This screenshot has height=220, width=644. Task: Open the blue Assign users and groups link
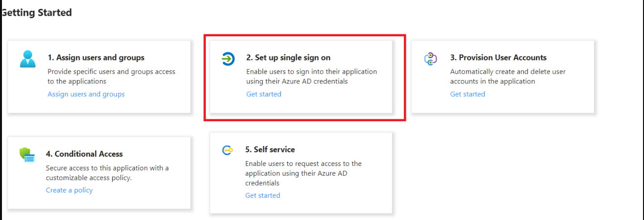(x=86, y=94)
